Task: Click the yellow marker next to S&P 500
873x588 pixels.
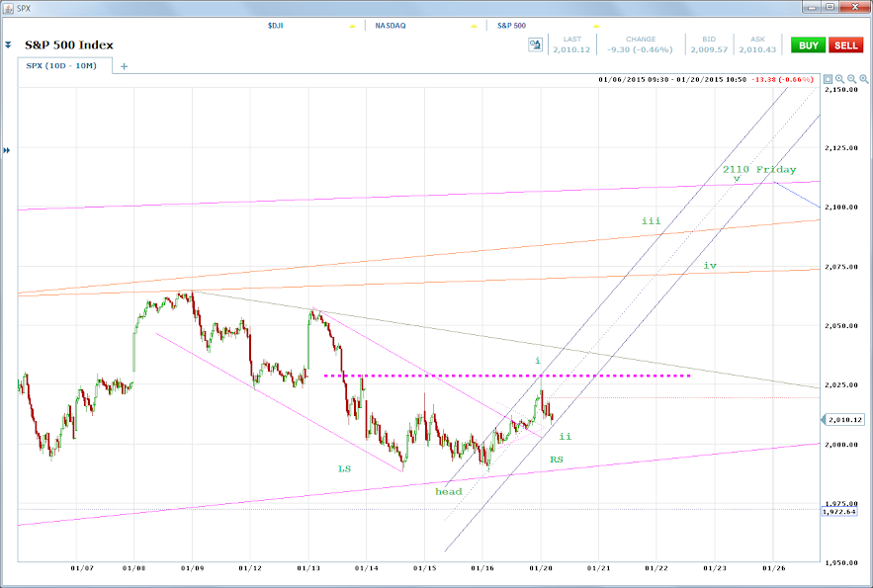Action: pyautogui.click(x=596, y=26)
